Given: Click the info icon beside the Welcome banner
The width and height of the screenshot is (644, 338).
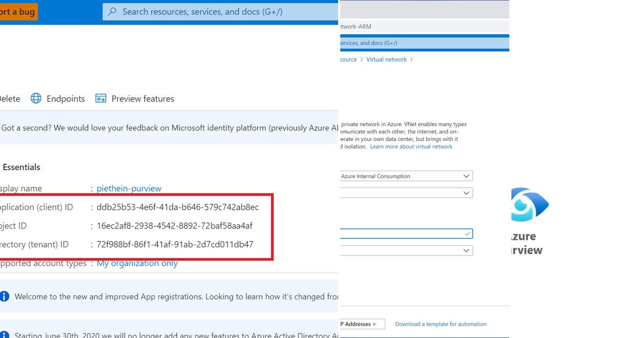Looking at the screenshot, I should click(5, 296).
